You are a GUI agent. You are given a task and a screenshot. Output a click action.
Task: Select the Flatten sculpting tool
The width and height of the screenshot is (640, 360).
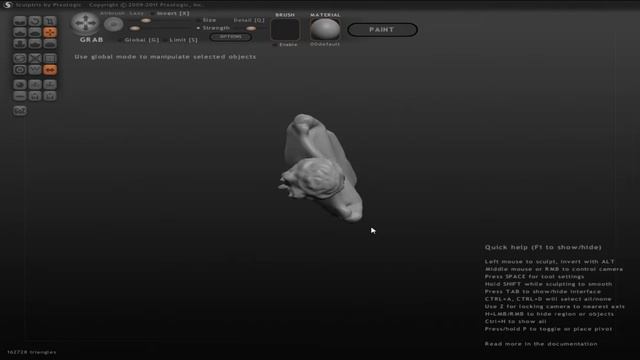tap(35, 32)
